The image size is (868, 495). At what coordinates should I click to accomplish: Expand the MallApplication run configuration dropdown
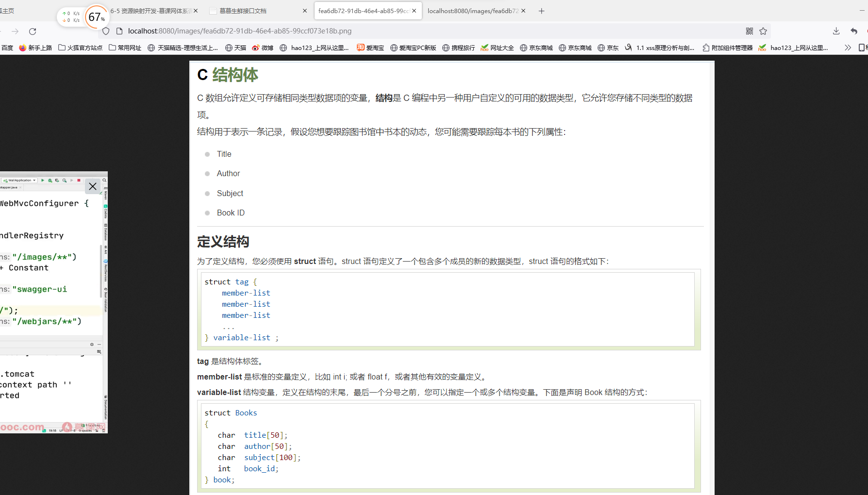coord(19,180)
